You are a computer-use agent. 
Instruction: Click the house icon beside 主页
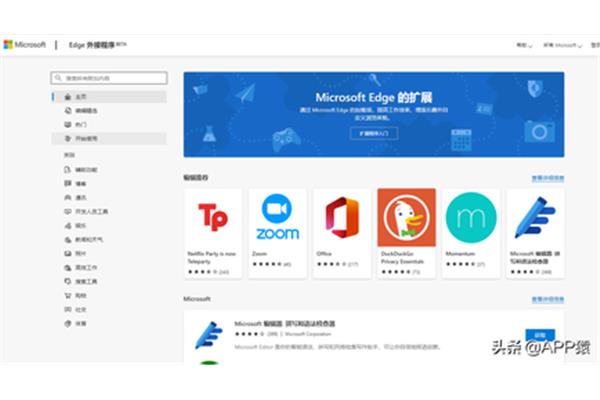(x=68, y=96)
